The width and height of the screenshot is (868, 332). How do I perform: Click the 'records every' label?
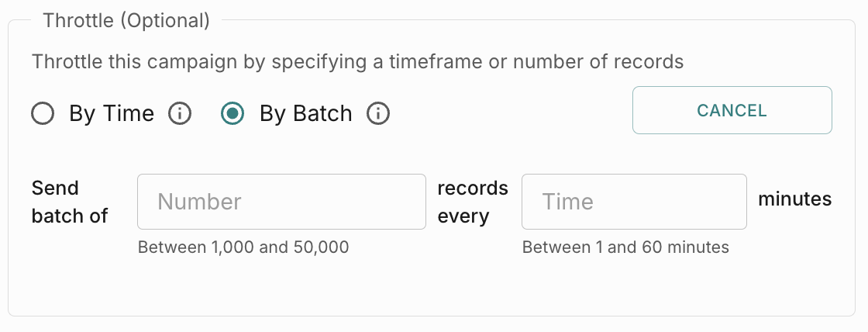[473, 202]
